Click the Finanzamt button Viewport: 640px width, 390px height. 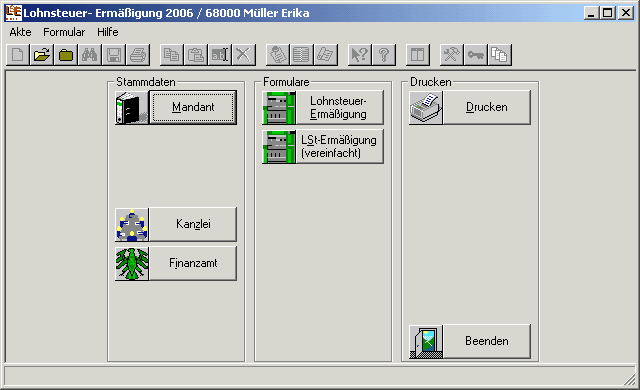(193, 263)
